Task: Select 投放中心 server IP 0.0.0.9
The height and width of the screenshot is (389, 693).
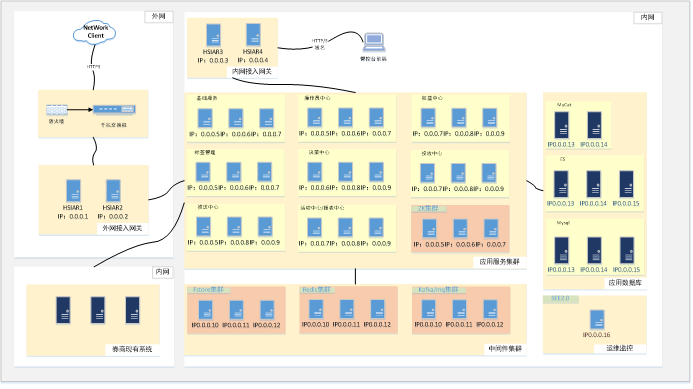Action: coord(489,173)
